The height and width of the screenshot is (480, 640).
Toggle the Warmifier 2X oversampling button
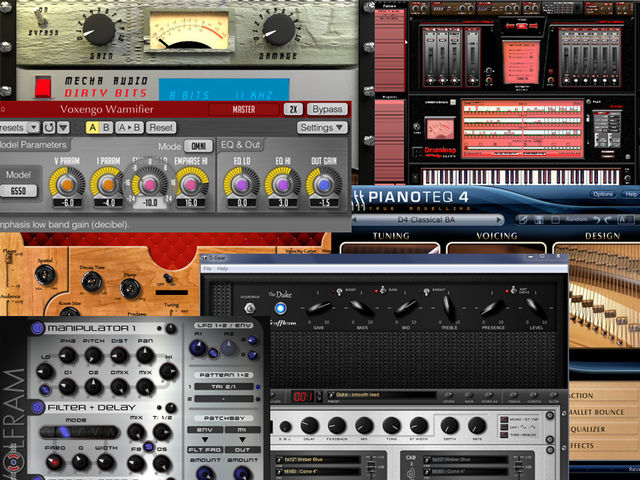pyautogui.click(x=293, y=109)
